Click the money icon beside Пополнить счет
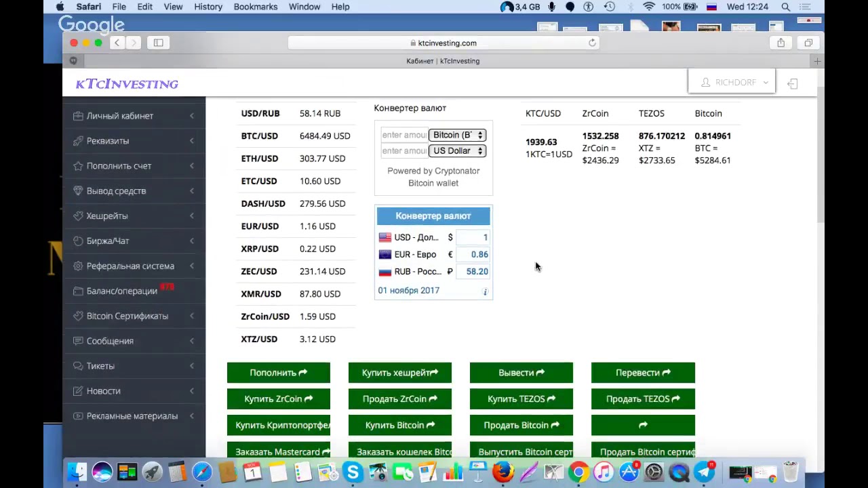The image size is (868, 488). click(x=78, y=166)
